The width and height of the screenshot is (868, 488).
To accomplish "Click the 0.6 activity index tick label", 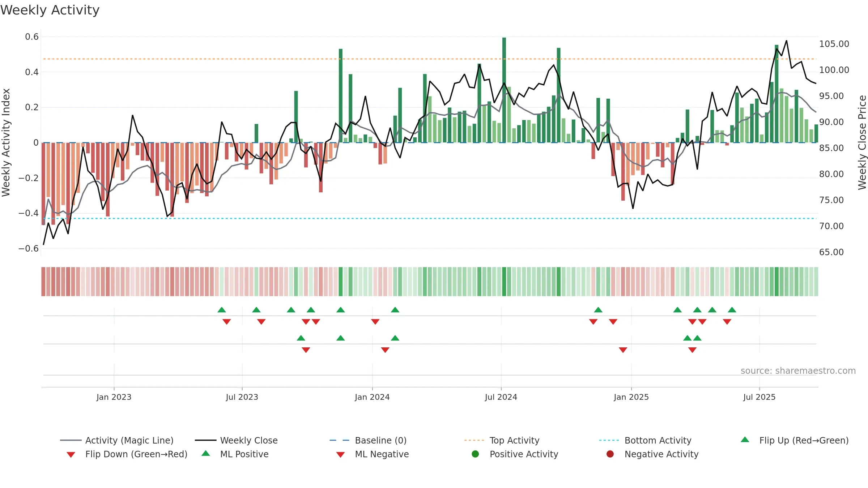I will (32, 37).
